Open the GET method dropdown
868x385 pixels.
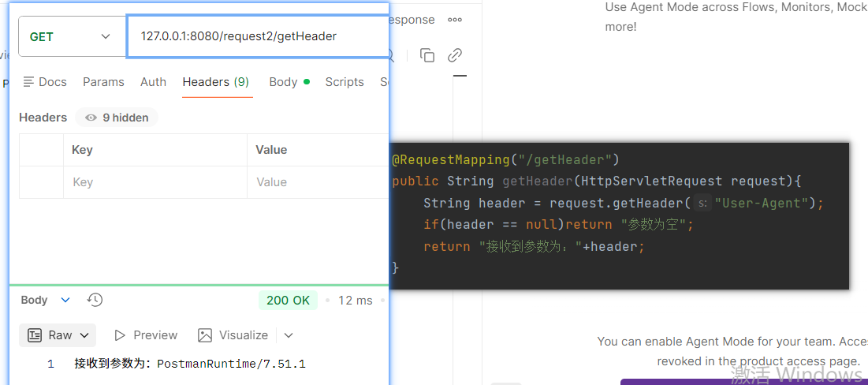pos(73,36)
